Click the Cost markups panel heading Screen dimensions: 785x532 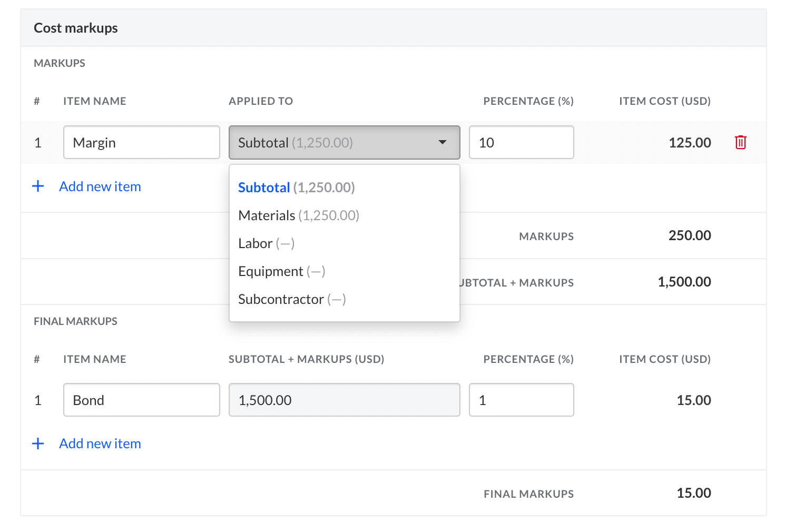(76, 28)
